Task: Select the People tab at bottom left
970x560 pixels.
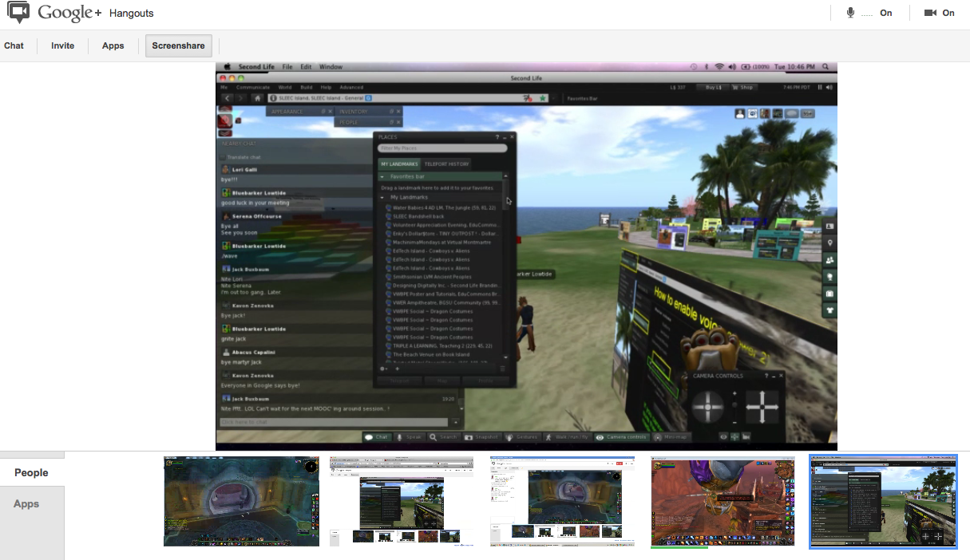Action: tap(32, 472)
